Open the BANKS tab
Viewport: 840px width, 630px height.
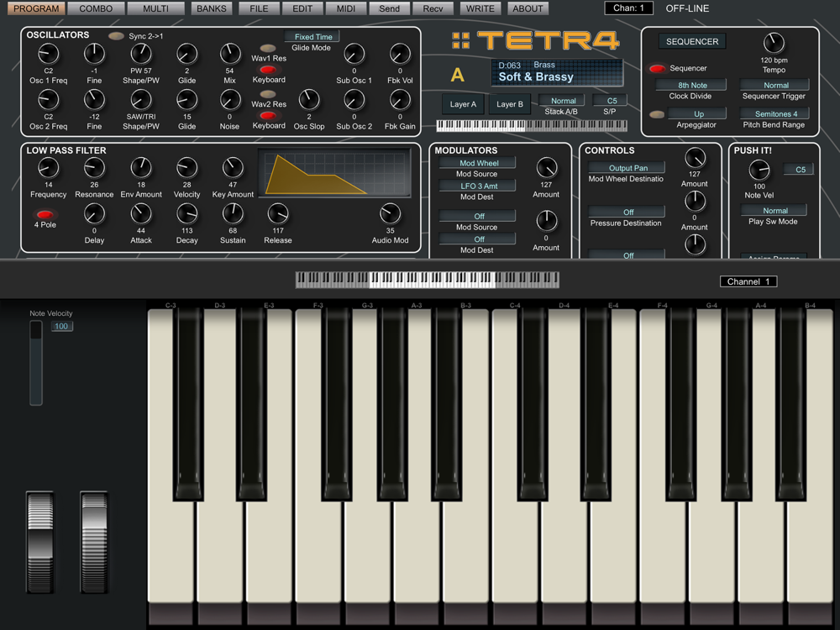click(x=212, y=8)
